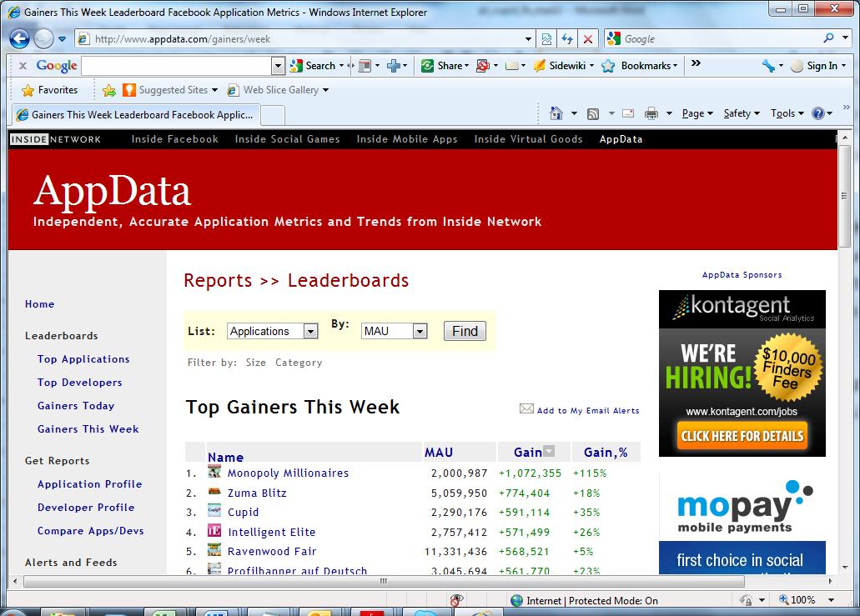This screenshot has height=616, width=860.
Task: Click Inside Virtual Goods navigation link
Action: pos(528,139)
